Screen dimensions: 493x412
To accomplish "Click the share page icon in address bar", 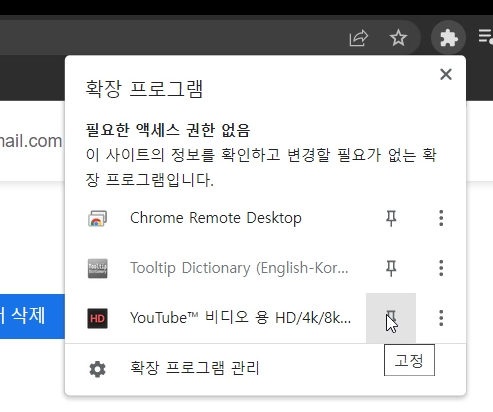I will click(x=359, y=38).
